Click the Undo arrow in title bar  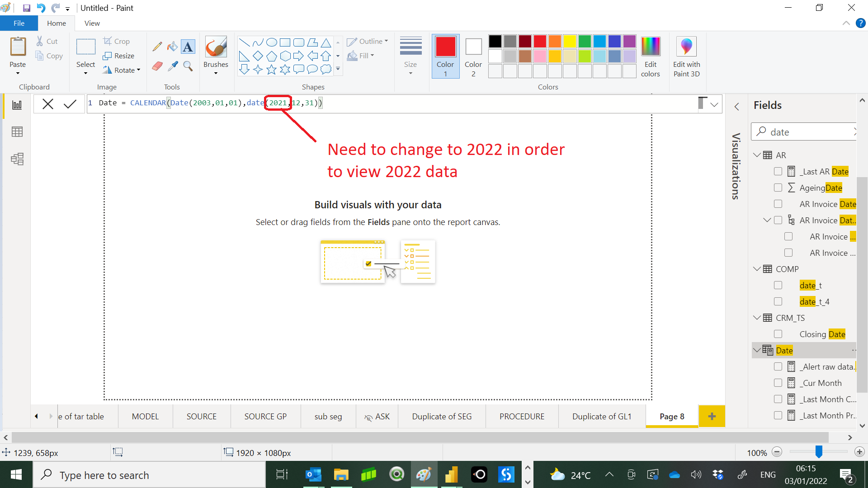coord(41,8)
